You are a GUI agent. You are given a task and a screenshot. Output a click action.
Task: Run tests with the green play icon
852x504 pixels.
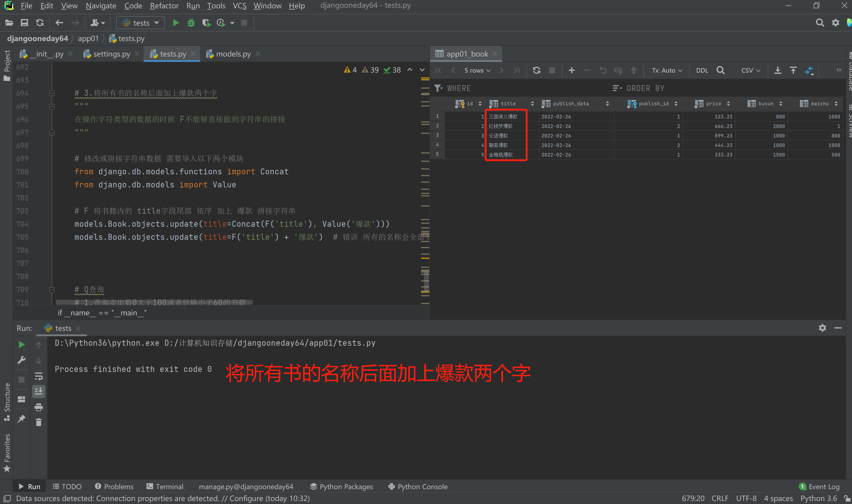(x=176, y=23)
